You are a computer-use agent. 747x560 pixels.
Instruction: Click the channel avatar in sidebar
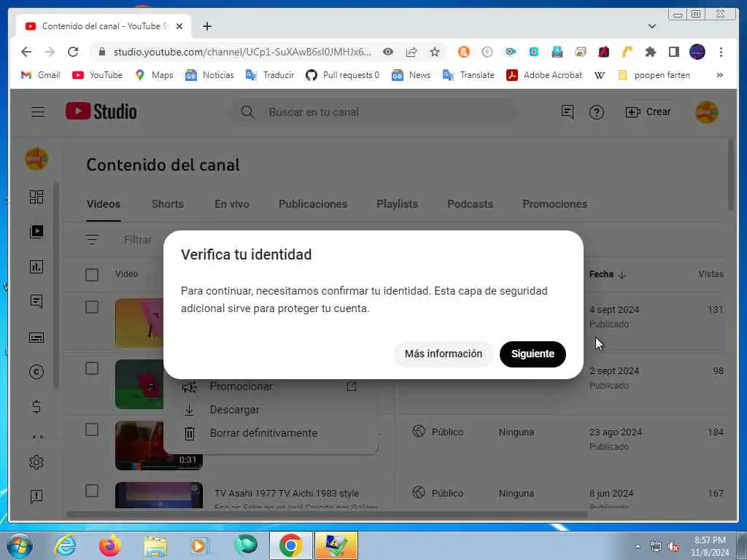36,159
